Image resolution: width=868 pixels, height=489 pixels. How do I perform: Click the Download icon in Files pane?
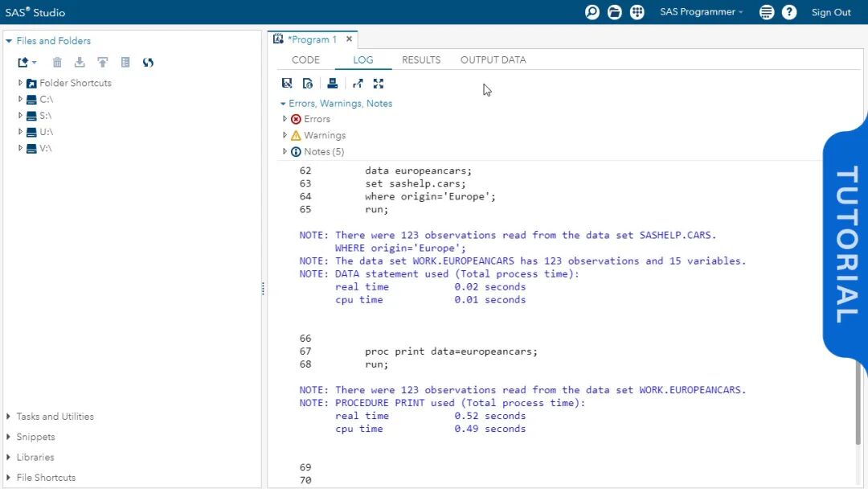coord(80,63)
